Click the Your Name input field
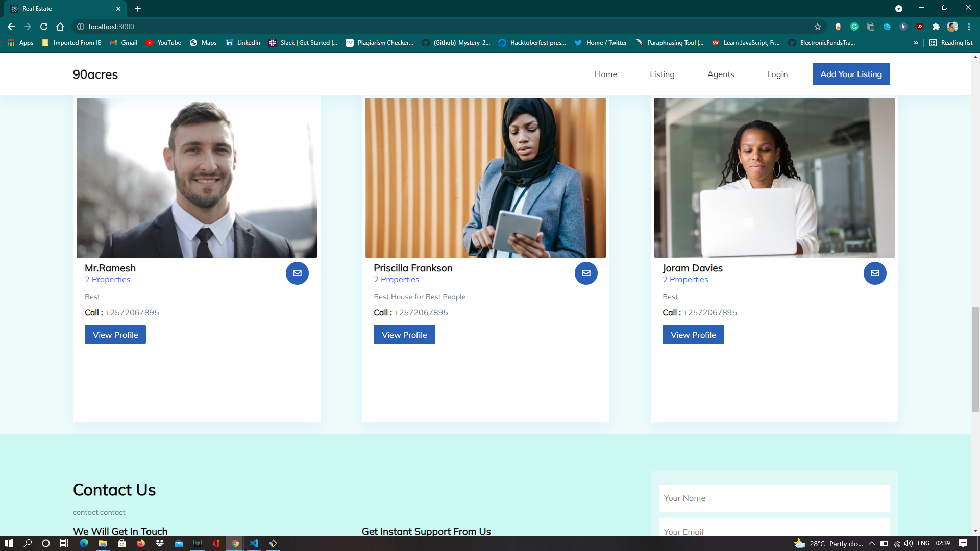The height and width of the screenshot is (551, 980). 774,498
